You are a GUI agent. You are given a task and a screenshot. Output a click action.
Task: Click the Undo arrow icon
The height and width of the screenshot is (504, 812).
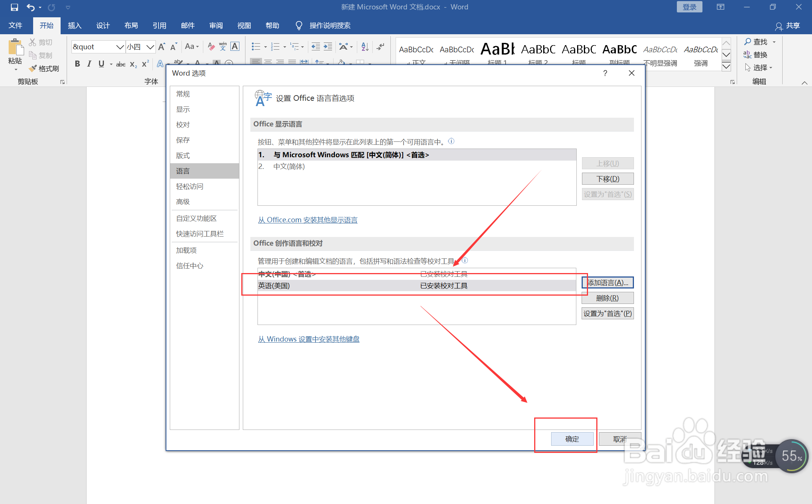tap(30, 7)
